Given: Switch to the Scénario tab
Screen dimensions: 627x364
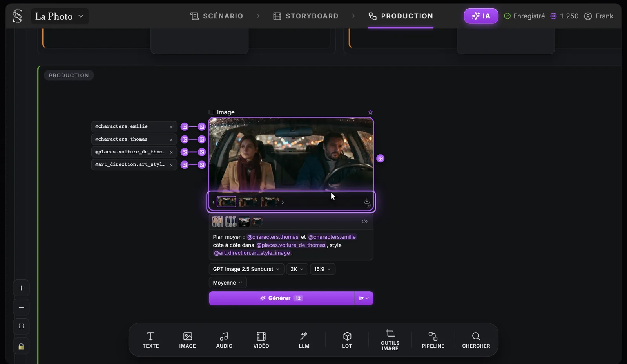Looking at the screenshot, I should [217, 16].
